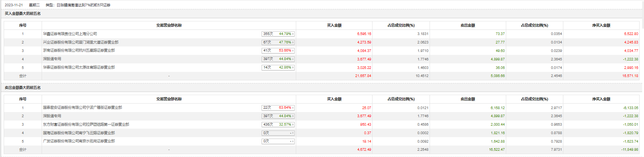
Task: Open 深股通专用 link in the buy table
Action: 52,59
